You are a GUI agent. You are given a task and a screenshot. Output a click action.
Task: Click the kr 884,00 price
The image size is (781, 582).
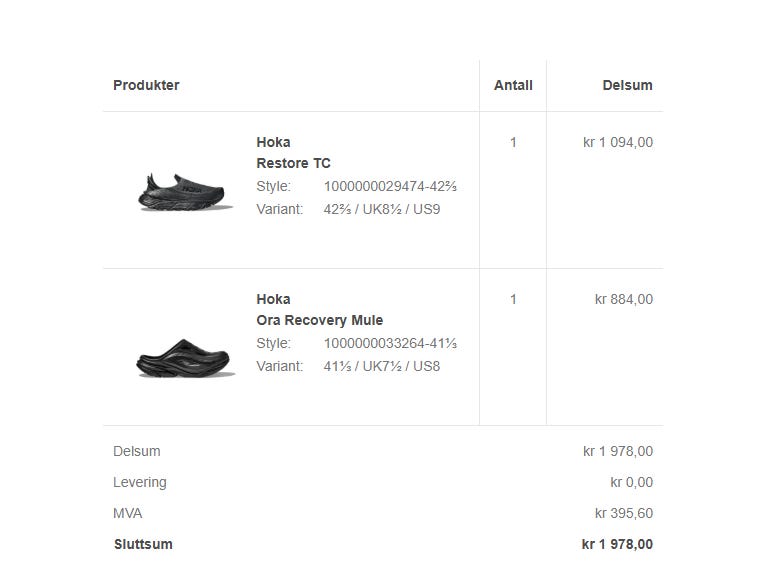point(624,299)
